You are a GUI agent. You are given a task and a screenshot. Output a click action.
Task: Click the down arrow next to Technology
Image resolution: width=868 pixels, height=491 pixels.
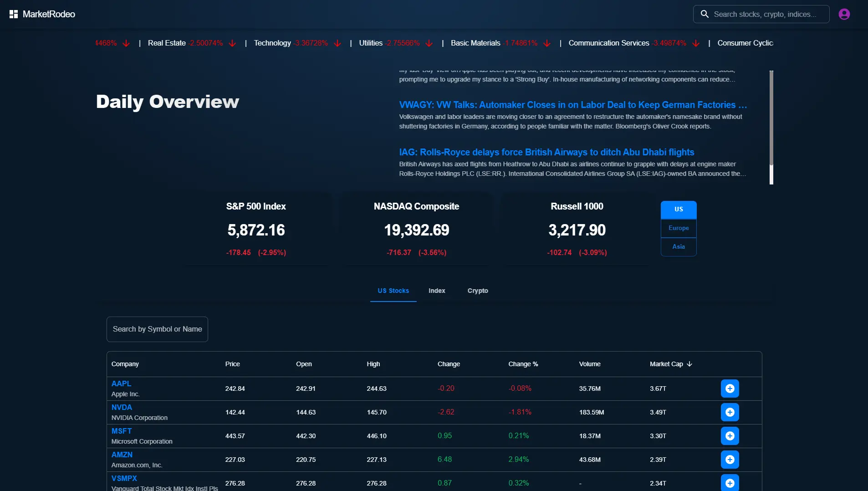pos(337,43)
